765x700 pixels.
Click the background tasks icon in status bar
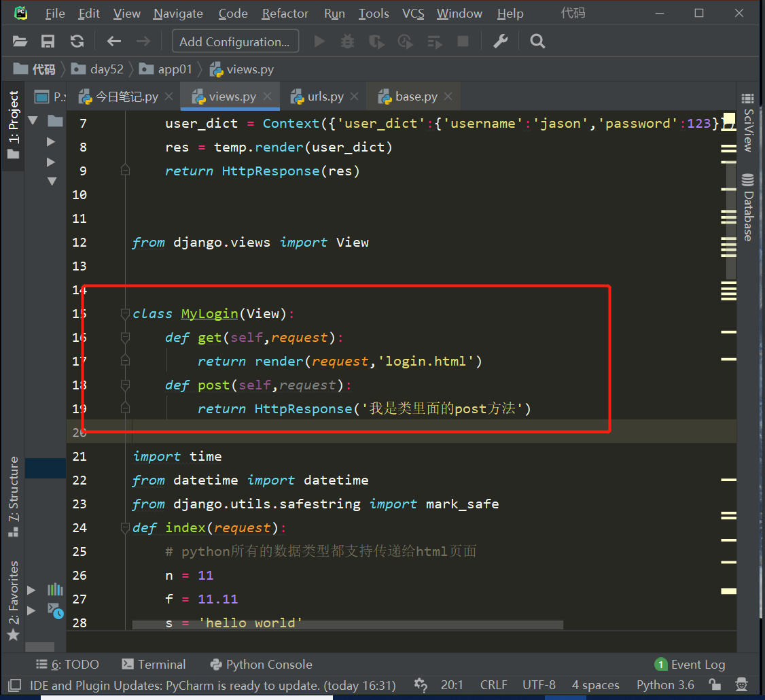[421, 685]
